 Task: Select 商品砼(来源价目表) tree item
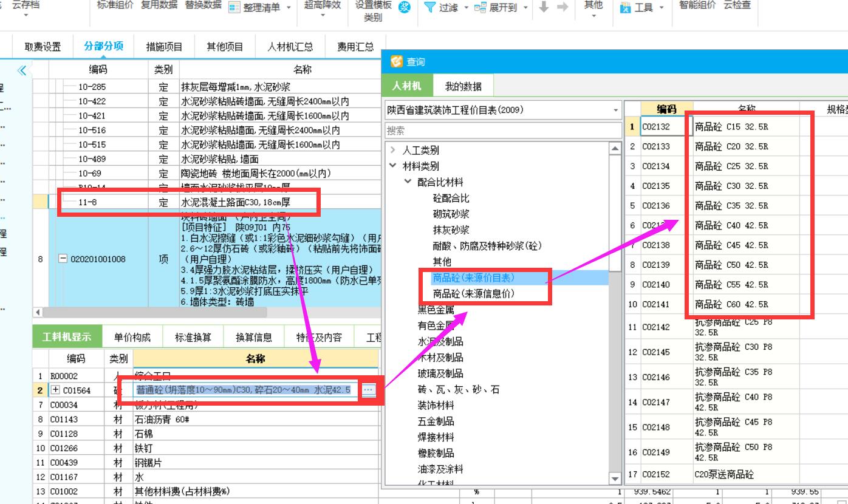pyautogui.click(x=473, y=278)
